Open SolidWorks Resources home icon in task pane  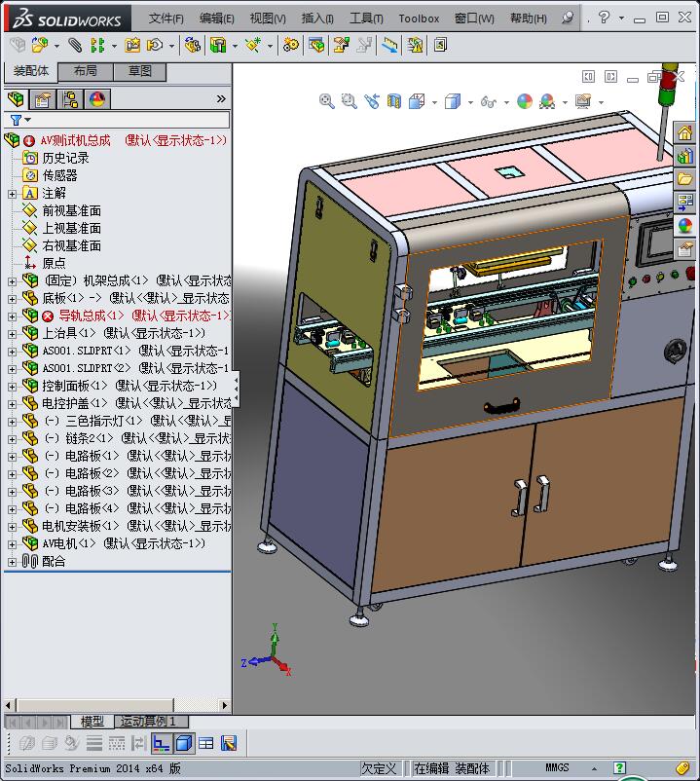click(685, 132)
